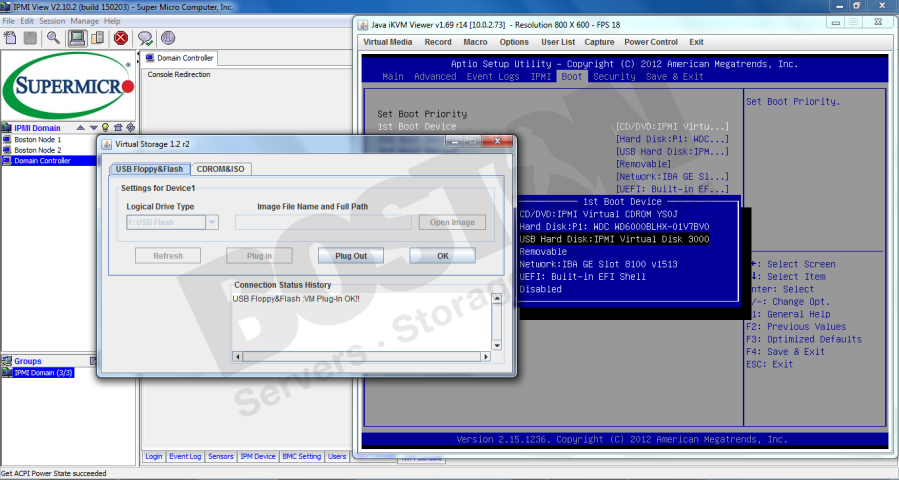
Task: Click the Java icon in Virtual Storage title bar
Action: point(107,145)
